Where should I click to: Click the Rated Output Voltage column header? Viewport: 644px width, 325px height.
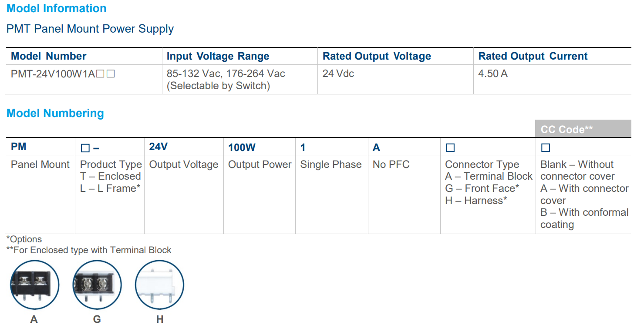[x=377, y=56]
